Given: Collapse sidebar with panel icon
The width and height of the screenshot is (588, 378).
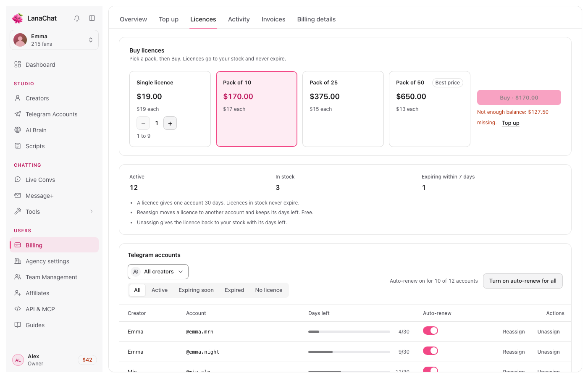Looking at the screenshot, I should [92, 18].
